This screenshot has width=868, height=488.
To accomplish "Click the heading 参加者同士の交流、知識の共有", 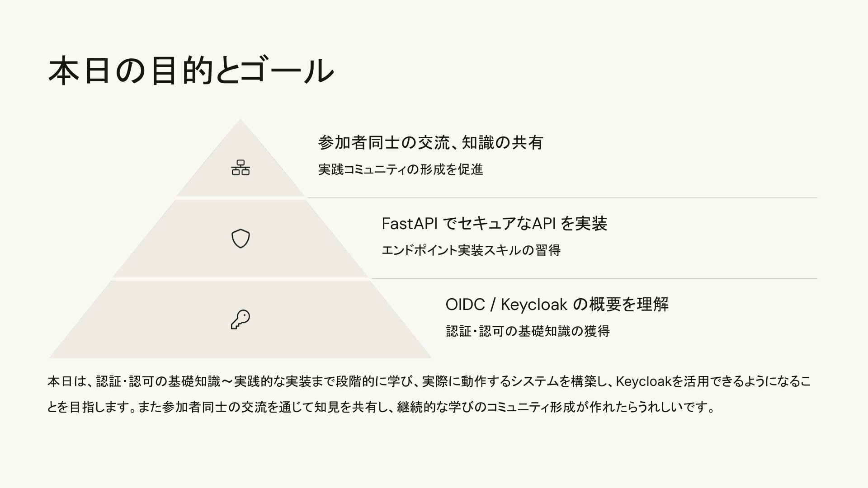I will [430, 143].
